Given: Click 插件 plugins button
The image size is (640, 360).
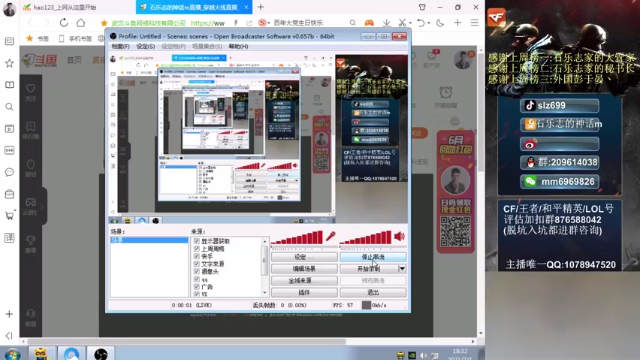Looking at the screenshot, I should 304,292.
